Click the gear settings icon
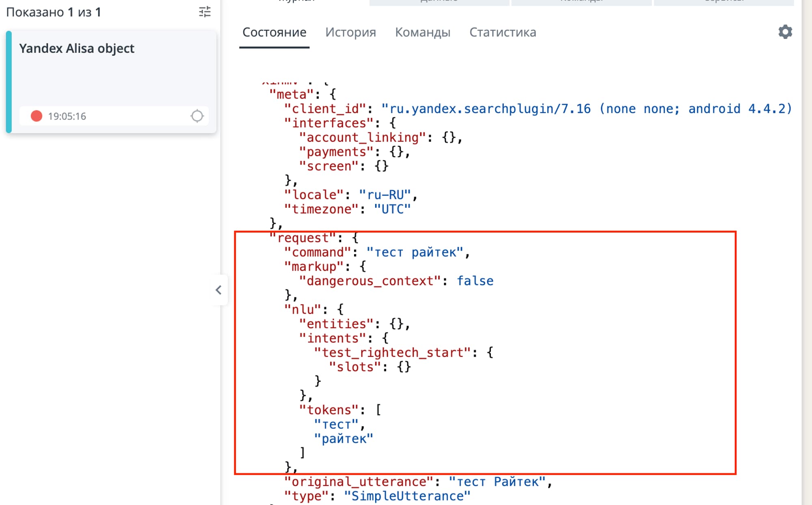This screenshot has height=505, width=812. (x=785, y=32)
